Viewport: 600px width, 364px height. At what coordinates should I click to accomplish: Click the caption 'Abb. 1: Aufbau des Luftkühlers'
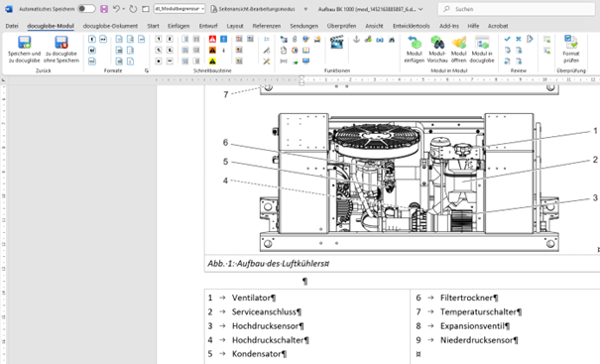(x=268, y=264)
